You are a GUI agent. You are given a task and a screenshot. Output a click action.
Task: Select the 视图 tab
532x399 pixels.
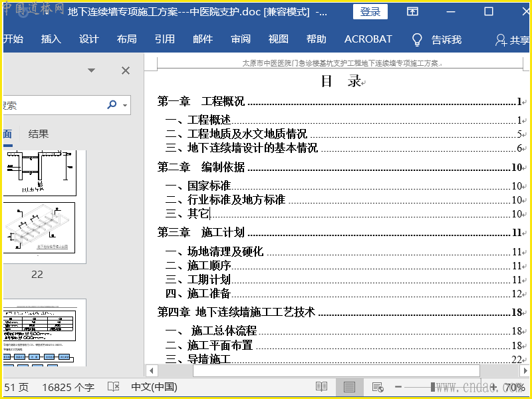coord(279,39)
